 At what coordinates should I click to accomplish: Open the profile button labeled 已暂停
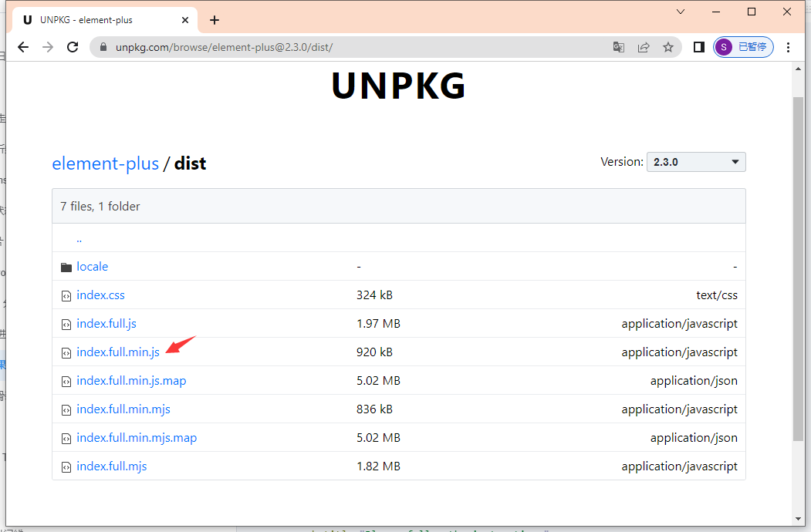[x=743, y=47]
